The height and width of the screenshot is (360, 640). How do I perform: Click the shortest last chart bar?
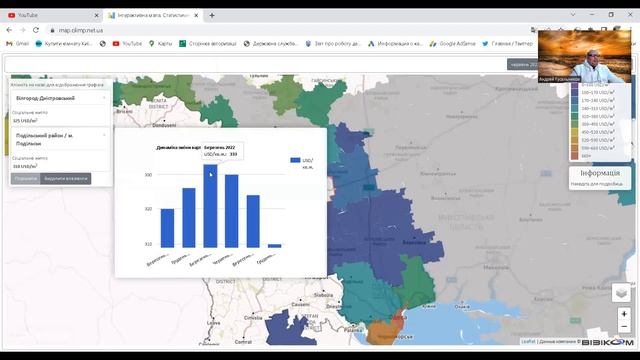274,246
